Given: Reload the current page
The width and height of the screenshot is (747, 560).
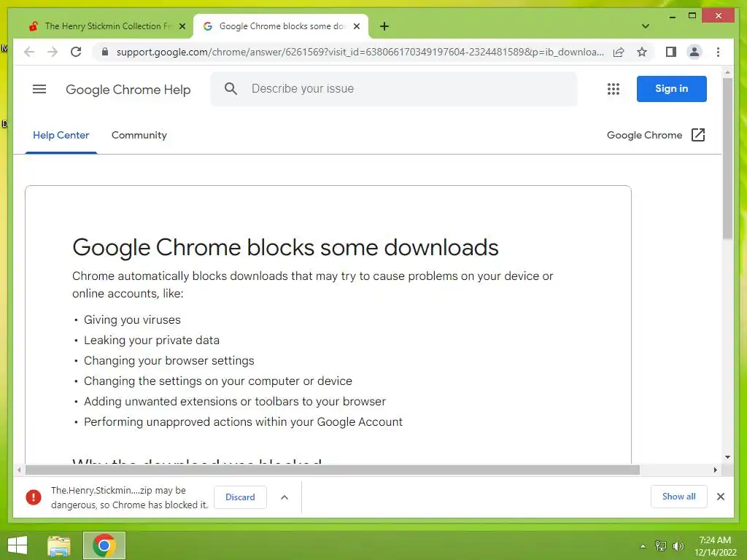Looking at the screenshot, I should [x=76, y=52].
